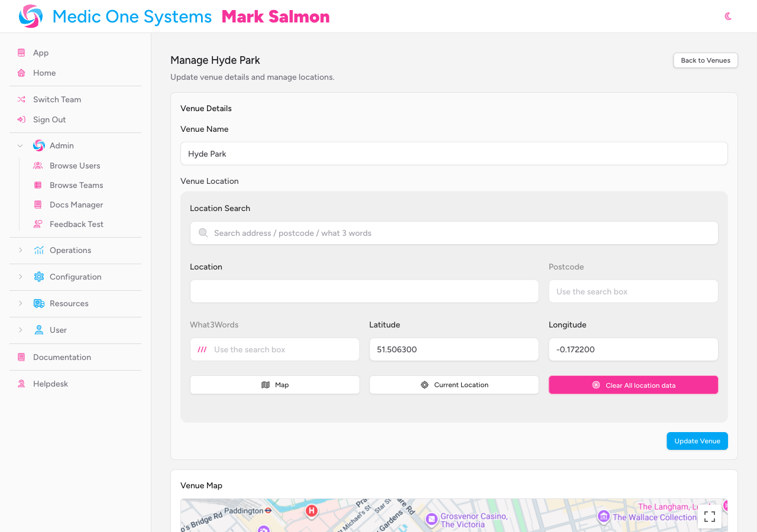
Task: Click the Current Location crosshair icon
Action: 424,385
